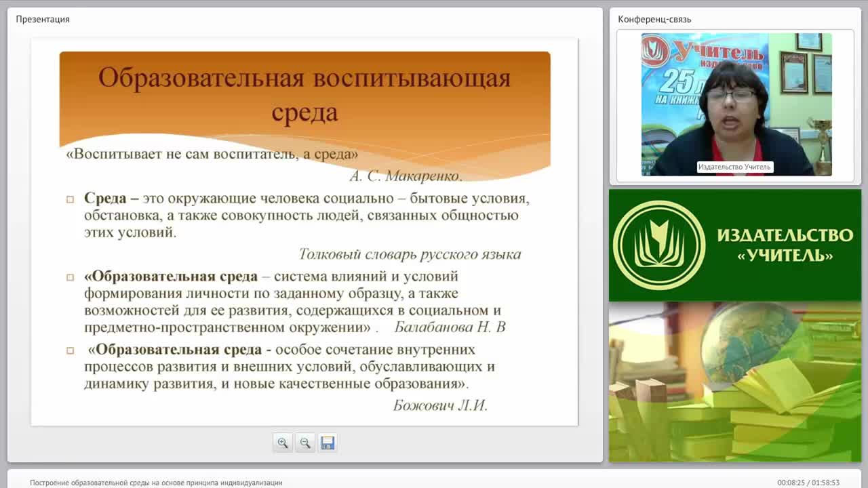Zoom in on the presentation slide
This screenshot has width=868, height=488.
[283, 443]
